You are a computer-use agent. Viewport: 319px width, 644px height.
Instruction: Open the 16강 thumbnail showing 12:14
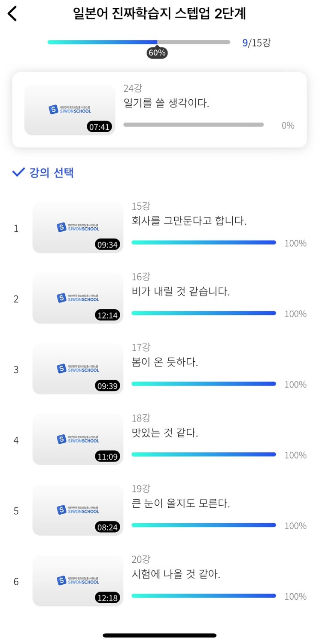(x=78, y=298)
